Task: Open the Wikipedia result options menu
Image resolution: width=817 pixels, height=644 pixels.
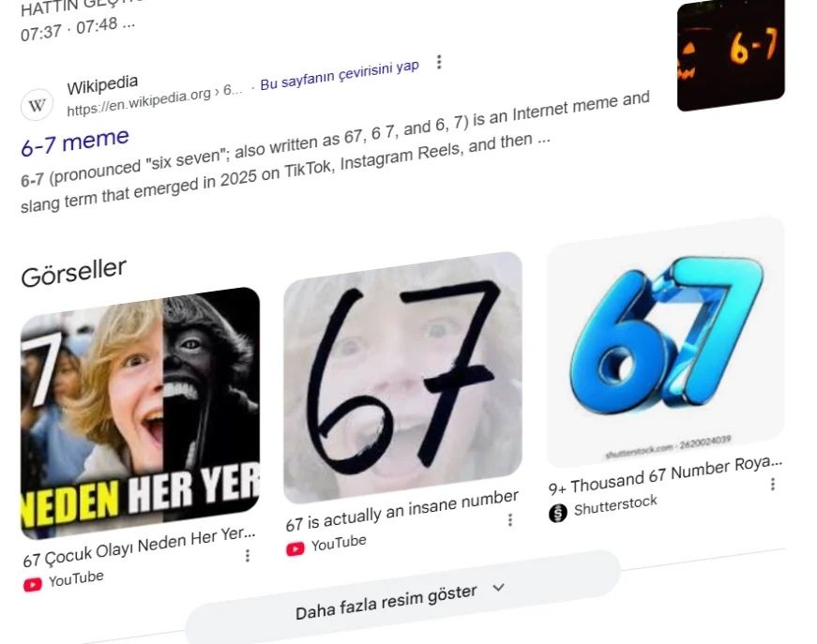Action: tap(439, 62)
